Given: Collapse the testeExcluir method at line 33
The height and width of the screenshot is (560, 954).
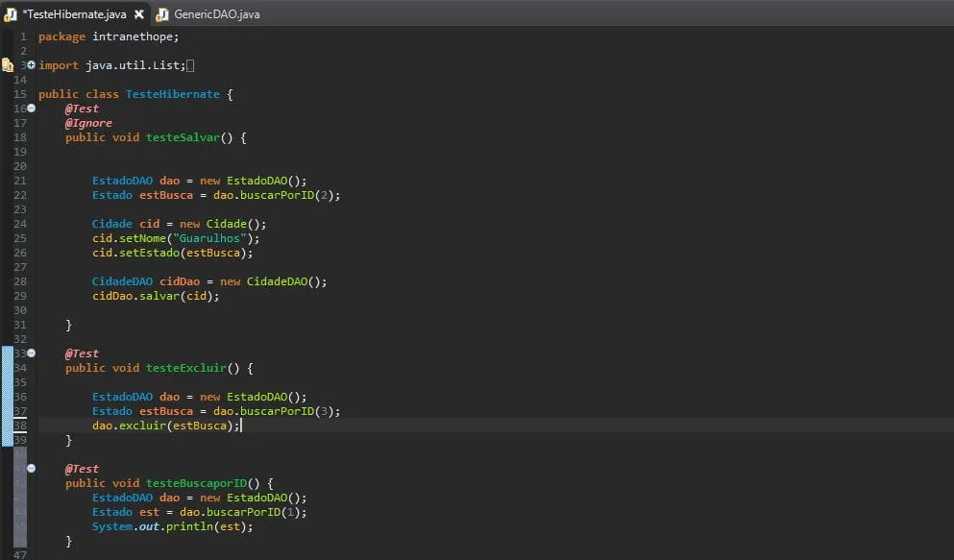Looking at the screenshot, I should click(x=30, y=353).
